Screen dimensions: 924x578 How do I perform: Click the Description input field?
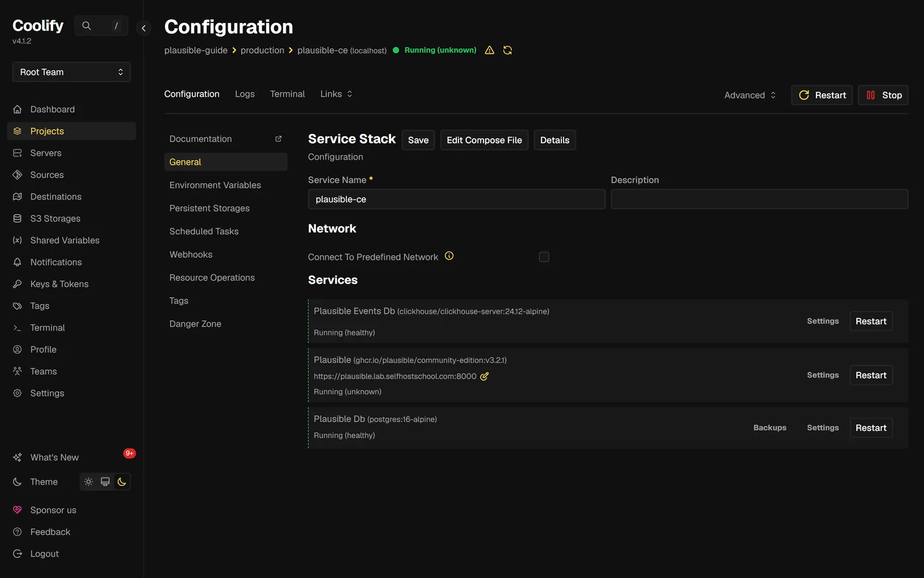[759, 199]
